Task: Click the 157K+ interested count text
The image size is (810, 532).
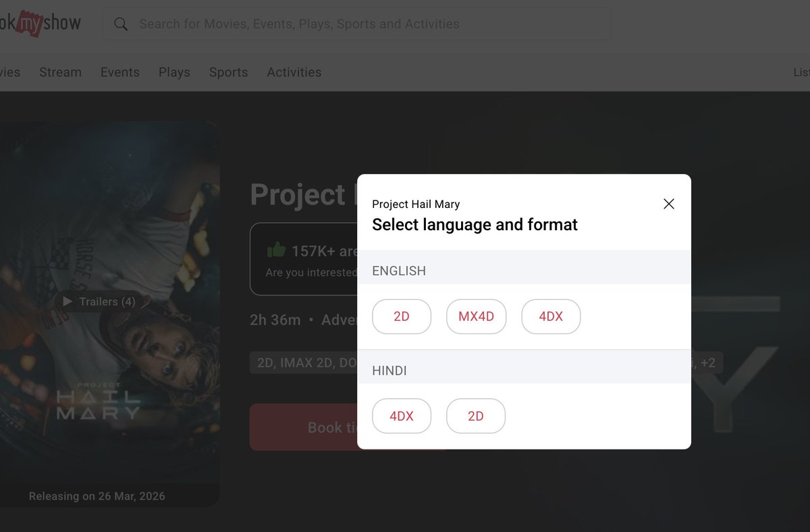Action: (x=325, y=251)
